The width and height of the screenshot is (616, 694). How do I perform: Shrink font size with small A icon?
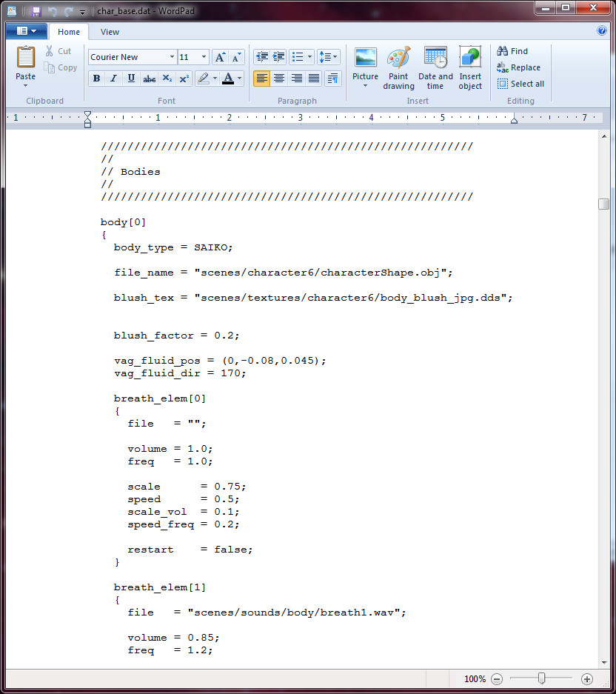tap(236, 57)
